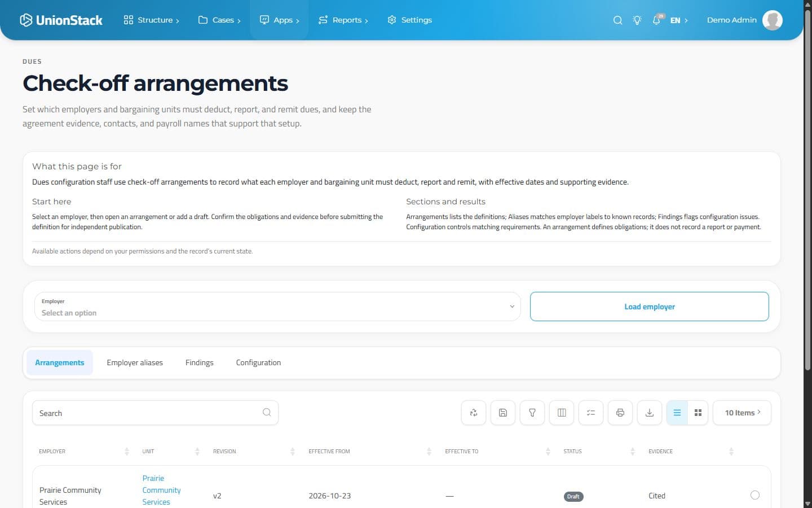
Task: Switch to grid view
Action: [x=698, y=413]
